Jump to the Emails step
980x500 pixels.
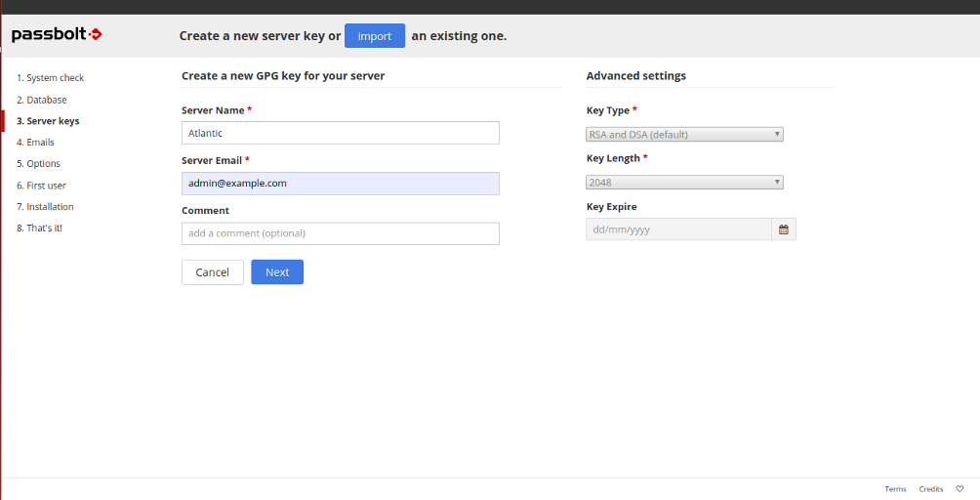click(35, 142)
